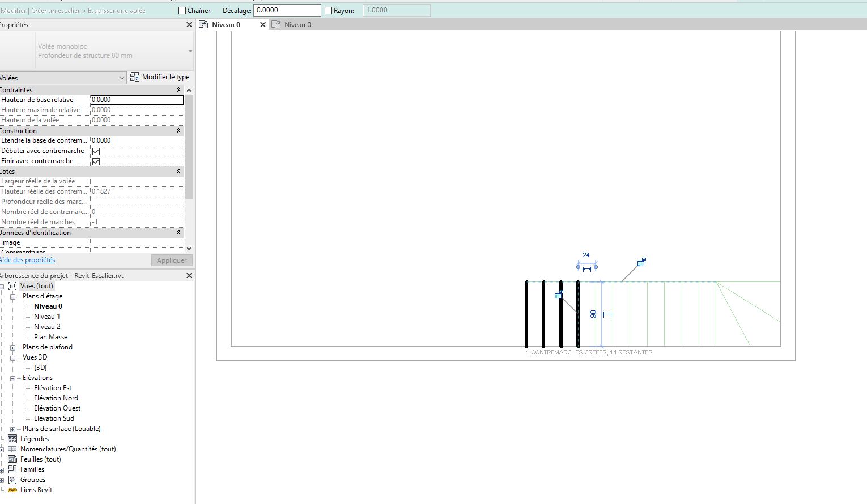
Task: Uncheck Finir avec contremarche
Action: 96,161
